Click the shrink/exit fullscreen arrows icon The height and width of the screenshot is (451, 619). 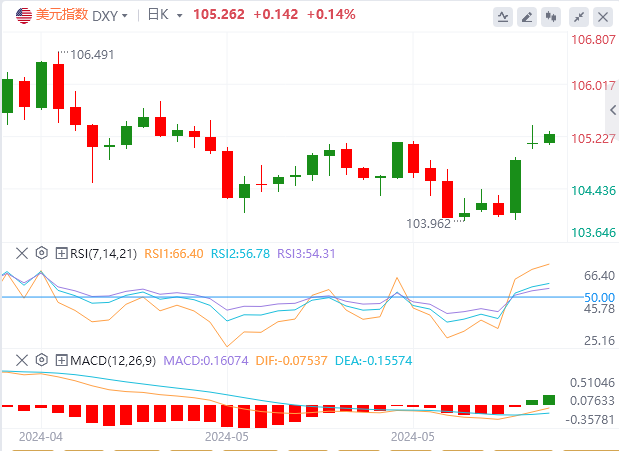579,17
